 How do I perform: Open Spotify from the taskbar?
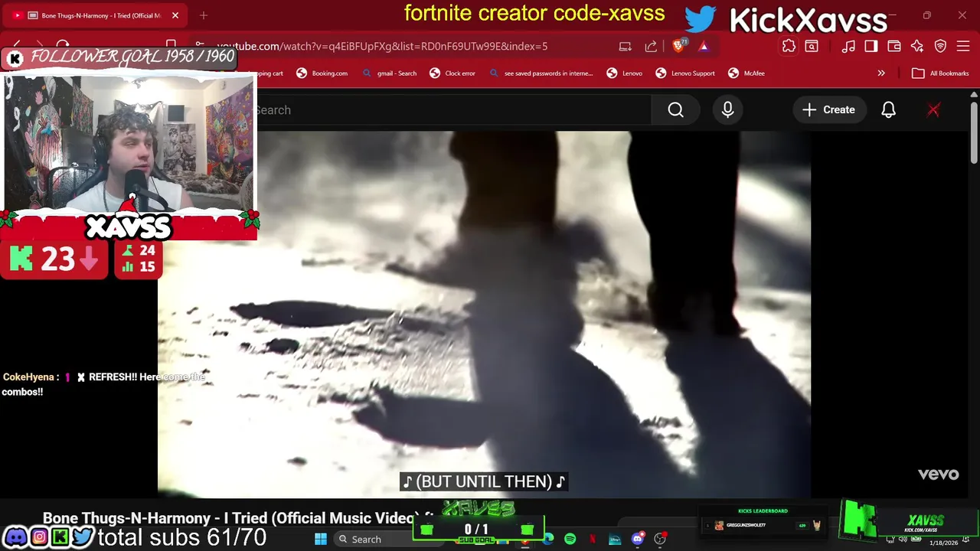coord(570,540)
